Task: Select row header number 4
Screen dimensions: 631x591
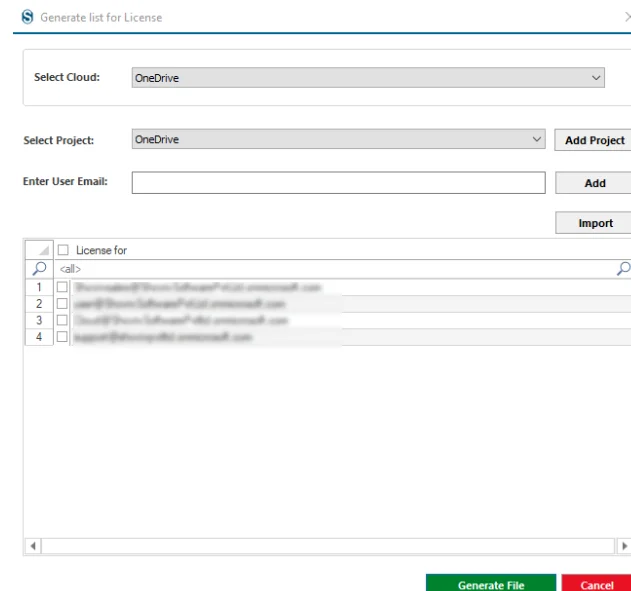Action: (39, 337)
